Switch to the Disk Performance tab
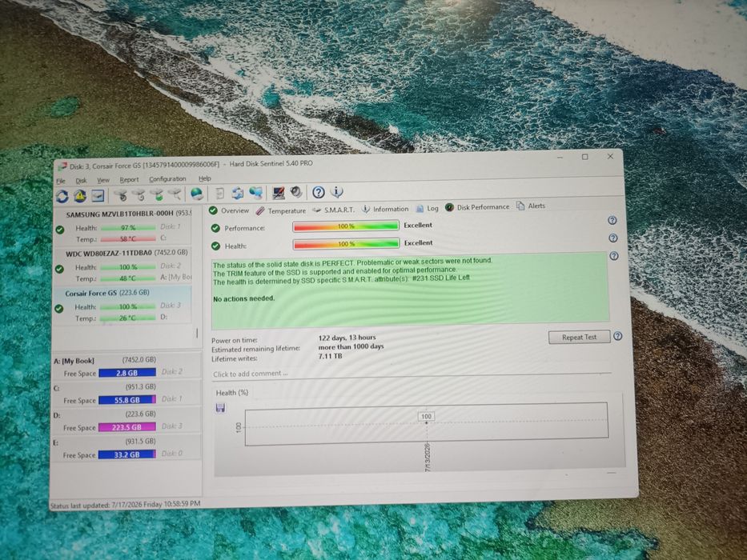The image size is (747, 560). pos(477,207)
